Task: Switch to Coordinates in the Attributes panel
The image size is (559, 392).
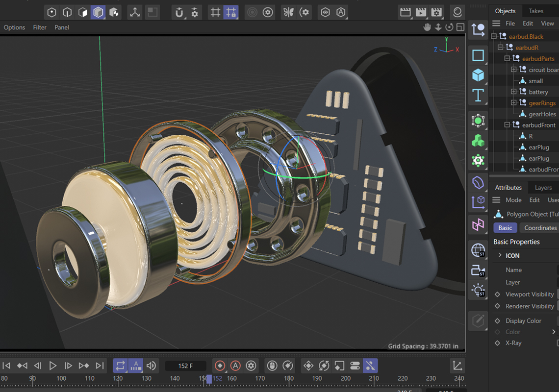Action: point(540,227)
